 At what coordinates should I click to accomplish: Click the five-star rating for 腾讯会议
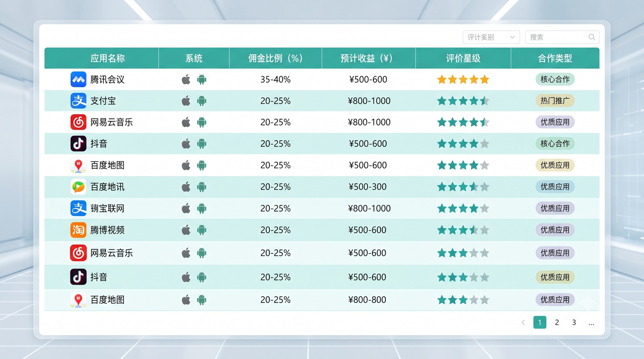click(463, 79)
